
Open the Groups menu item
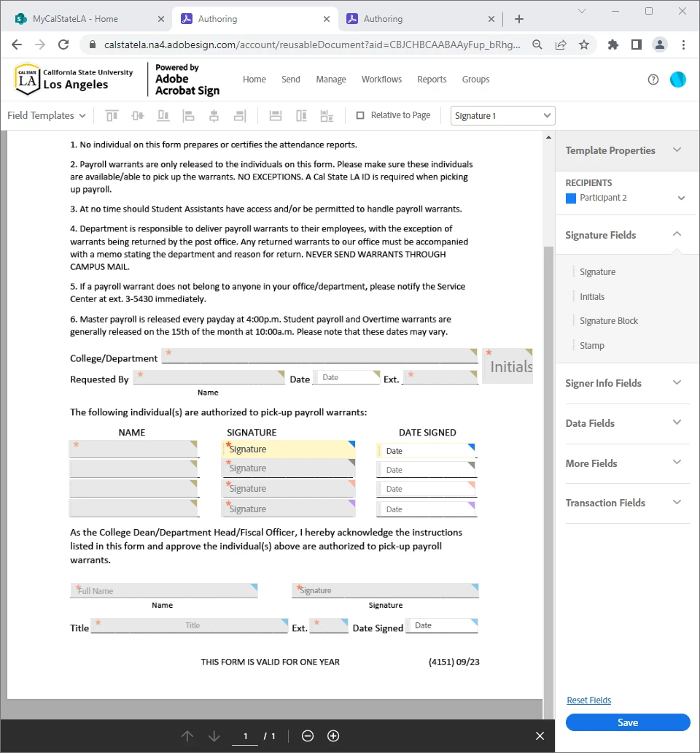tap(476, 80)
